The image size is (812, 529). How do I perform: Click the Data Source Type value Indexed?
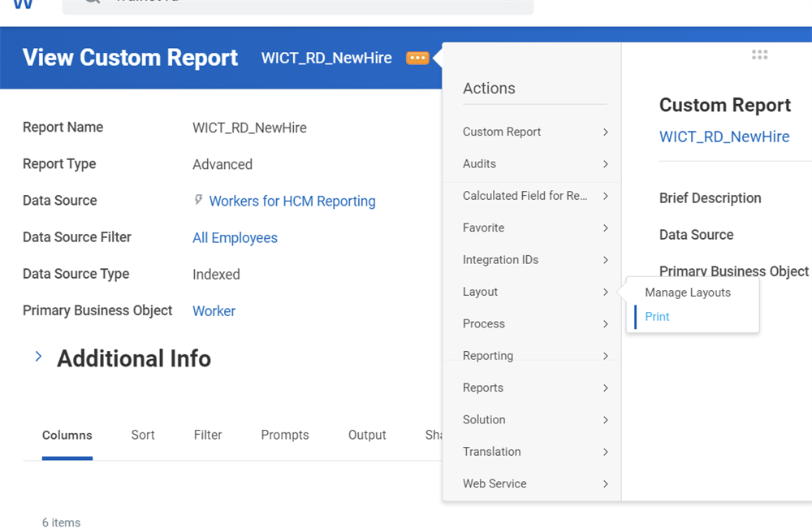pyautogui.click(x=217, y=274)
